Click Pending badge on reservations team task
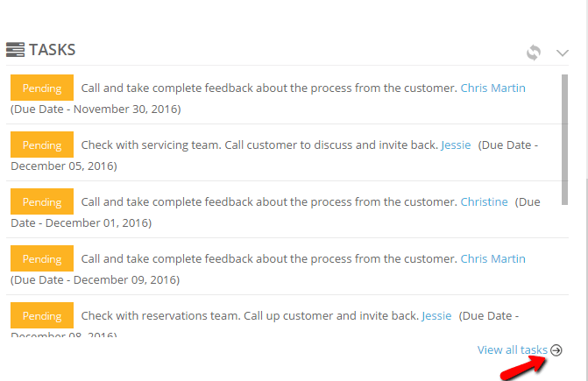The image size is (588, 381). pos(42,315)
